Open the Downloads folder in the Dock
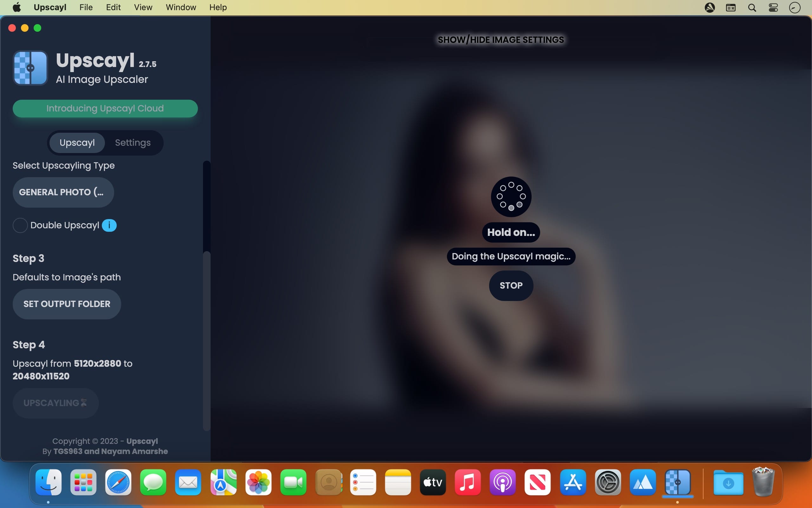The image size is (812, 508). [x=729, y=483]
